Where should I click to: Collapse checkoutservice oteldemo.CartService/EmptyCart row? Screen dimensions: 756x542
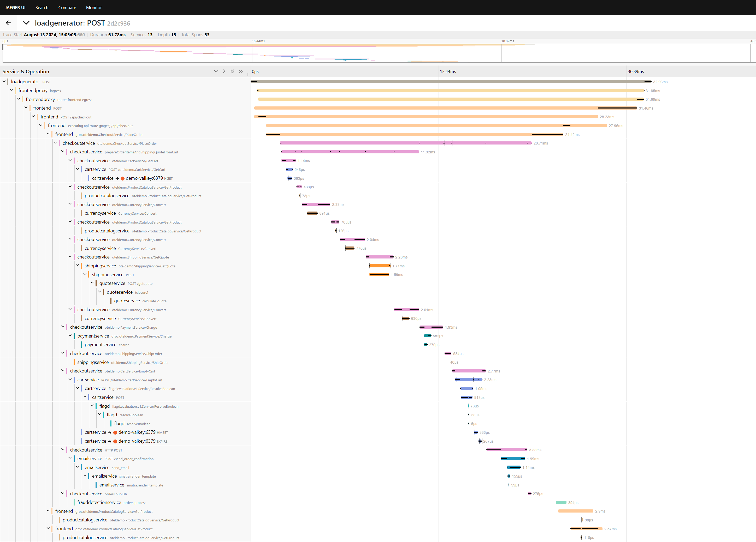(63, 370)
